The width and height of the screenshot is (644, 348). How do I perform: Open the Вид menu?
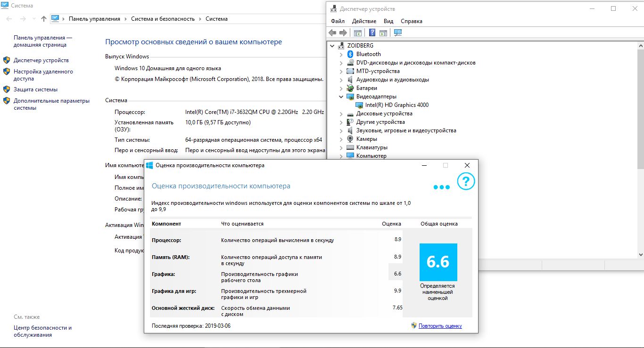pos(388,21)
